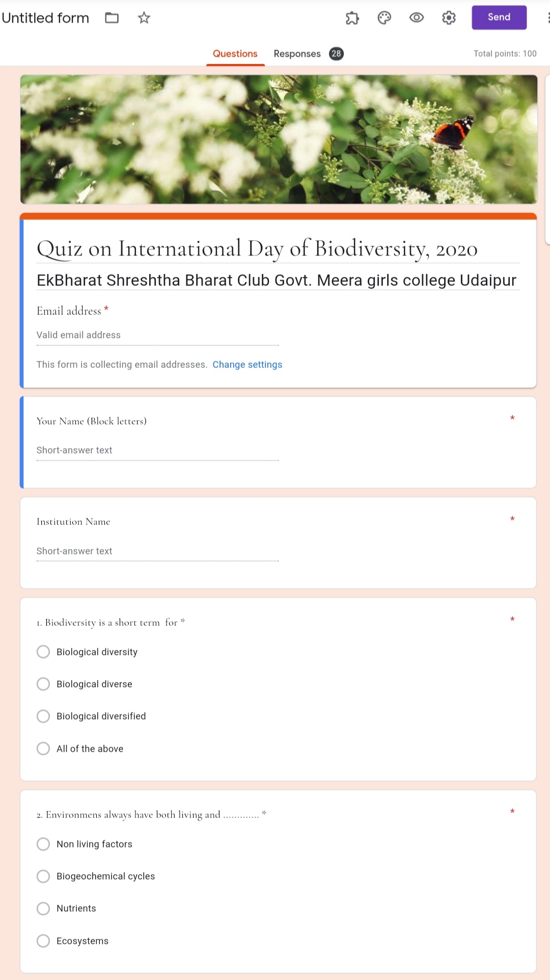
Task: Choose the Biogeochemical cycles radio button
Action: click(43, 876)
